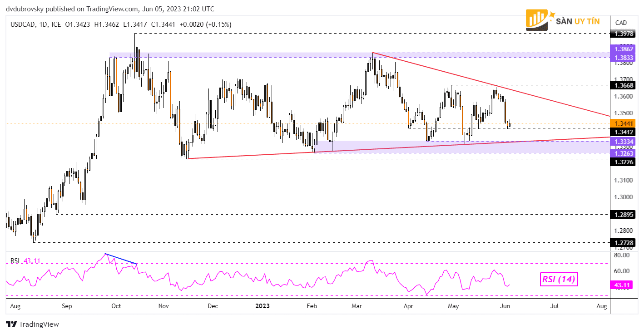Click the Nov label on time axis
The height and width of the screenshot is (334, 644).
tap(163, 306)
